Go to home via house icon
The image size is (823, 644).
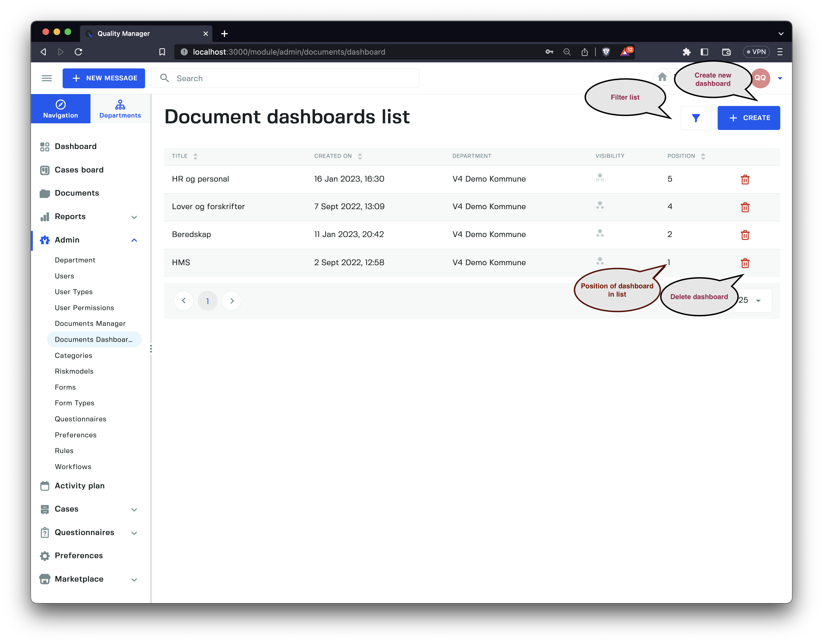(662, 77)
